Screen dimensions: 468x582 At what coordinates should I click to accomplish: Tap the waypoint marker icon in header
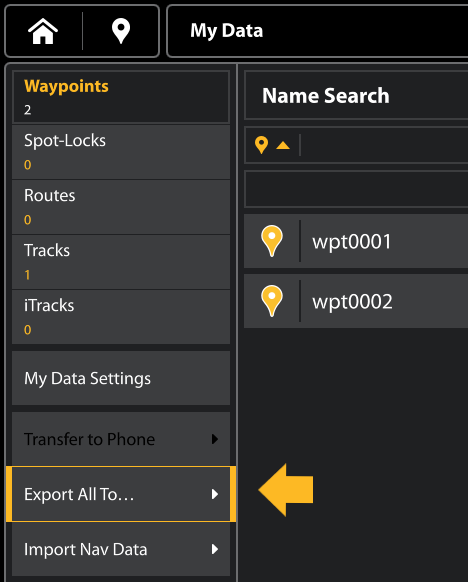(121, 32)
